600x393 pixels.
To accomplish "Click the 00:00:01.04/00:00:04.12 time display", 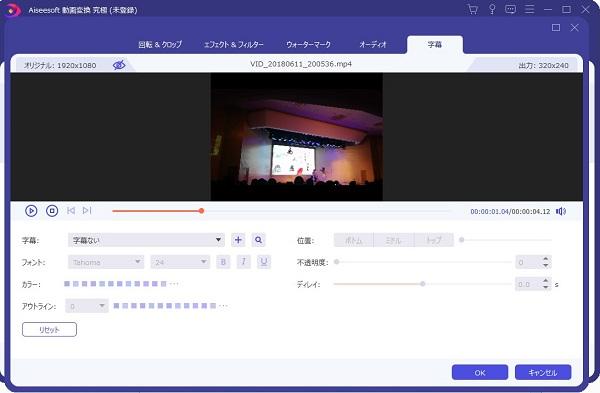I will 510,211.
